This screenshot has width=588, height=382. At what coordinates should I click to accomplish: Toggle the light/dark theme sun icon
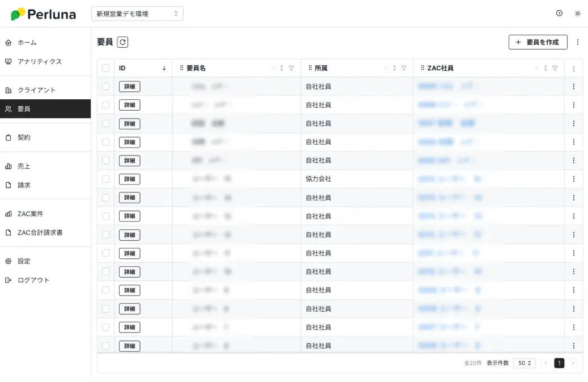pyautogui.click(x=577, y=14)
